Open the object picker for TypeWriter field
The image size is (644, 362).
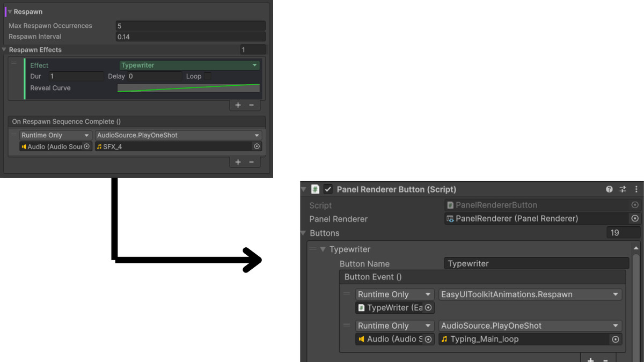click(x=429, y=308)
